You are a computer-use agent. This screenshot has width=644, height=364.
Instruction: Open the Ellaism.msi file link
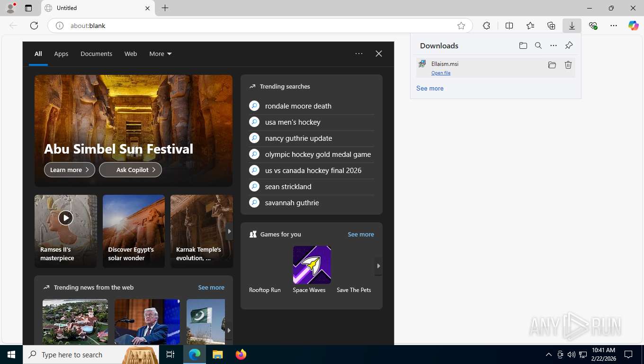441,73
